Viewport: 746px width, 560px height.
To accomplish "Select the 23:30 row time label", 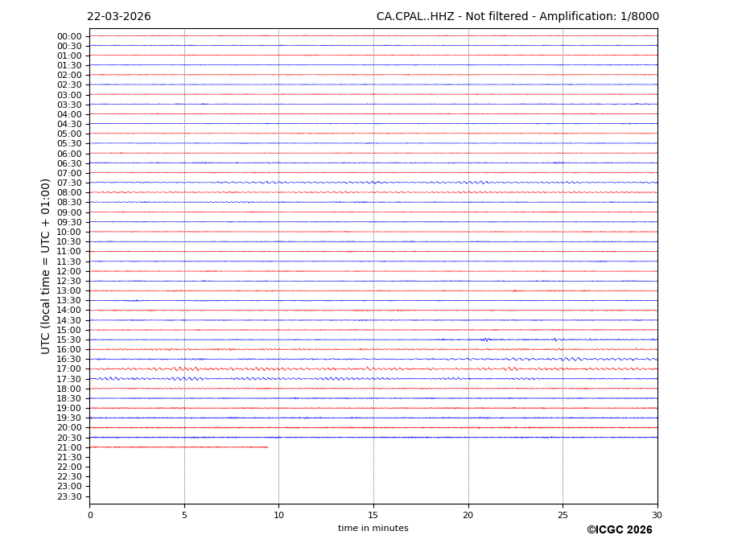I will pos(69,496).
